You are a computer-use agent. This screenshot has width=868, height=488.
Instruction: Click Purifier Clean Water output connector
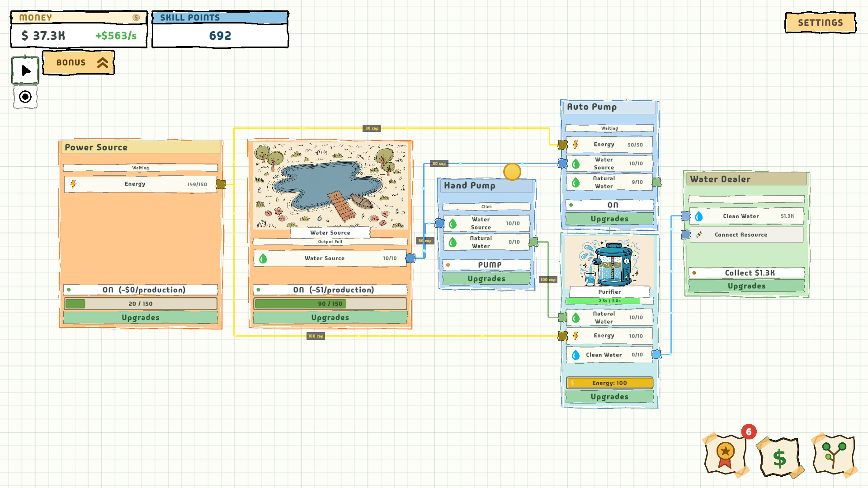point(656,355)
